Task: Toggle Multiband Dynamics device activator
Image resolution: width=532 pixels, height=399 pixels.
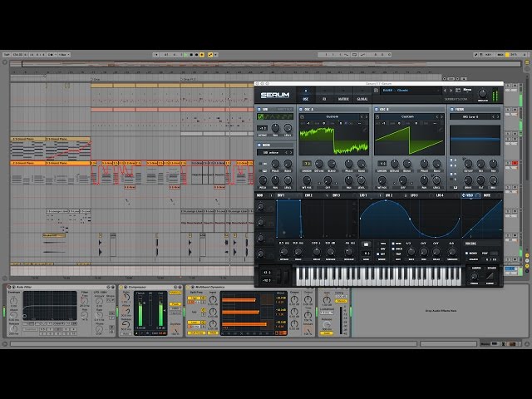Action: (189, 287)
